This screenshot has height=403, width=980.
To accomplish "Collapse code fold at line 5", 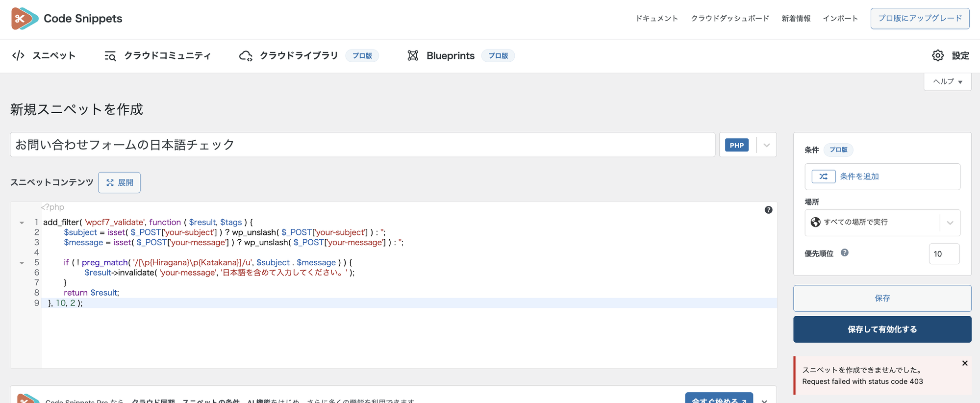I will 22,263.
